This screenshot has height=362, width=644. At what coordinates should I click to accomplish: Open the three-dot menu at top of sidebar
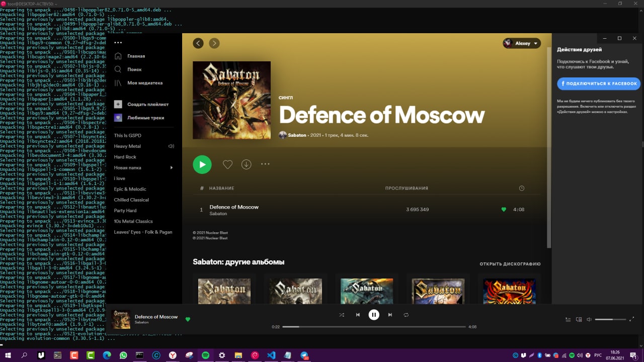coord(118,43)
